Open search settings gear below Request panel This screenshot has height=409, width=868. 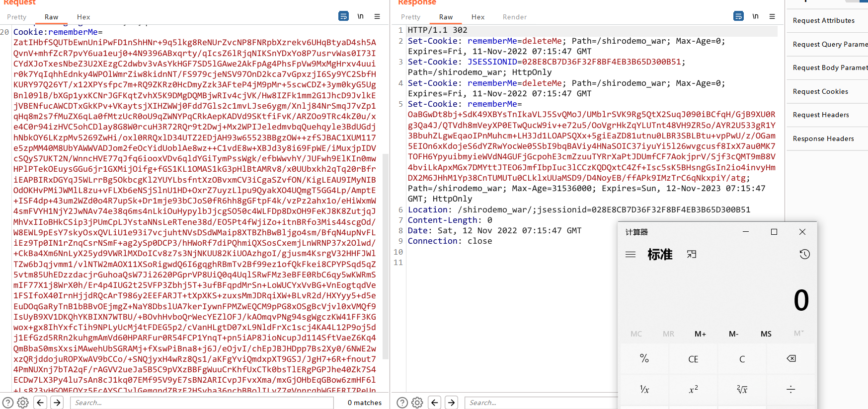pyautogui.click(x=23, y=403)
